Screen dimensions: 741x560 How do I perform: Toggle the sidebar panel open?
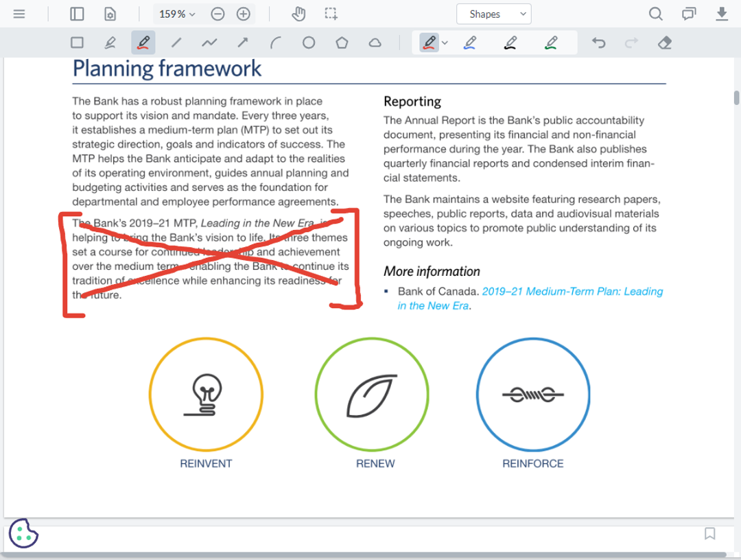[x=77, y=14]
